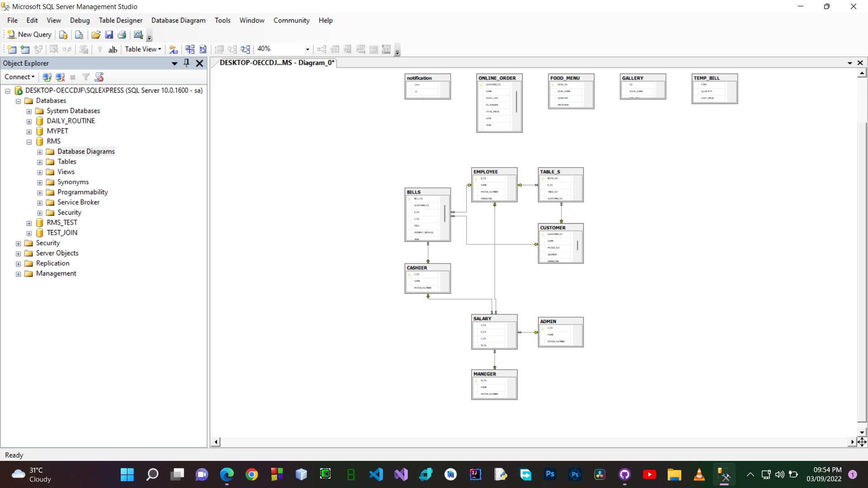
Task: Select the Save icon on toolbar
Action: click(x=109, y=35)
